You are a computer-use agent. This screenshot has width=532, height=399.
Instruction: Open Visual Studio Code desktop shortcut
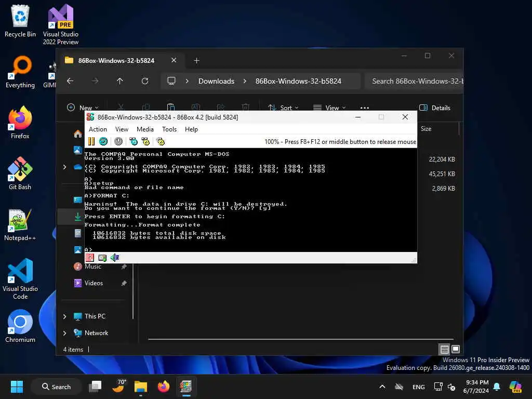coord(20,279)
